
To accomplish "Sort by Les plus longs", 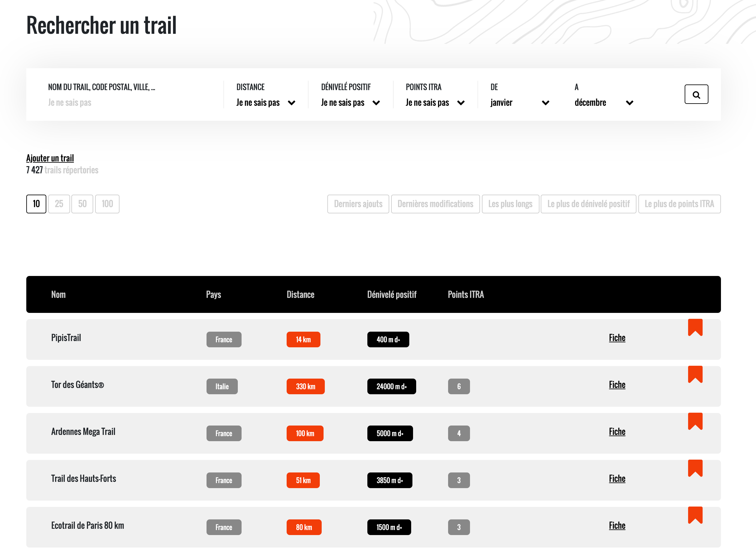I will coord(510,204).
